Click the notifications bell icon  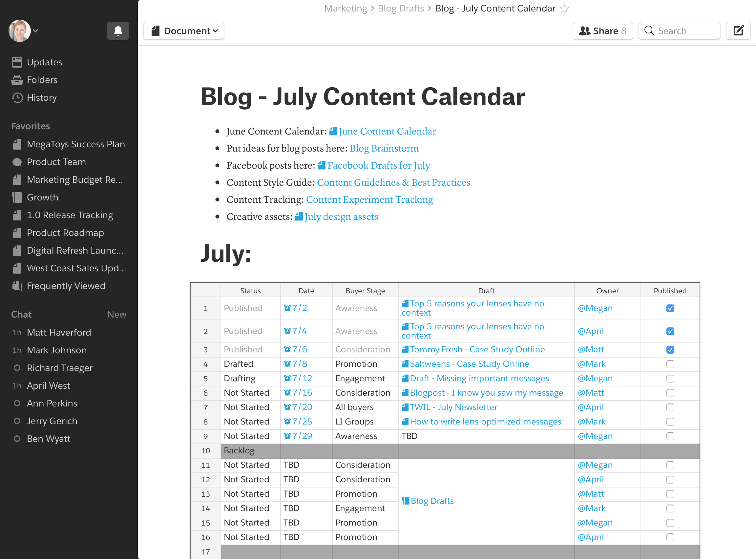click(118, 31)
